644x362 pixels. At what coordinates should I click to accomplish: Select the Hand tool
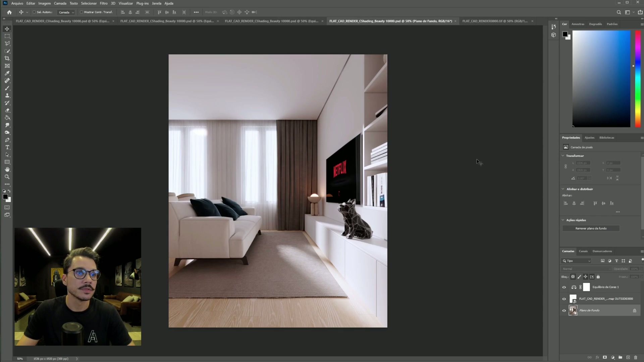[7, 170]
